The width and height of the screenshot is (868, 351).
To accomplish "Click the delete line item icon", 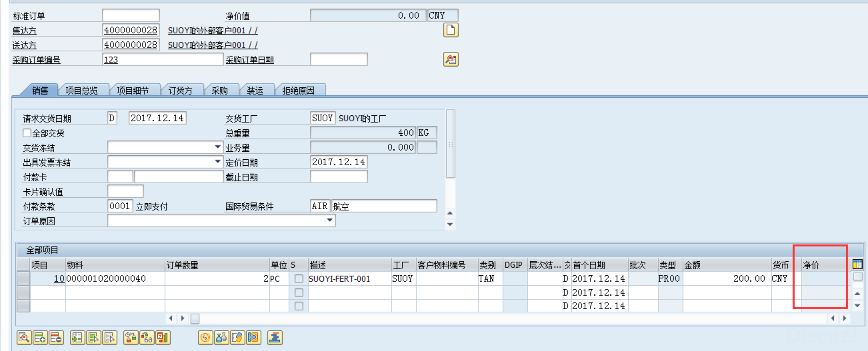I will pyautogui.click(x=55, y=337).
